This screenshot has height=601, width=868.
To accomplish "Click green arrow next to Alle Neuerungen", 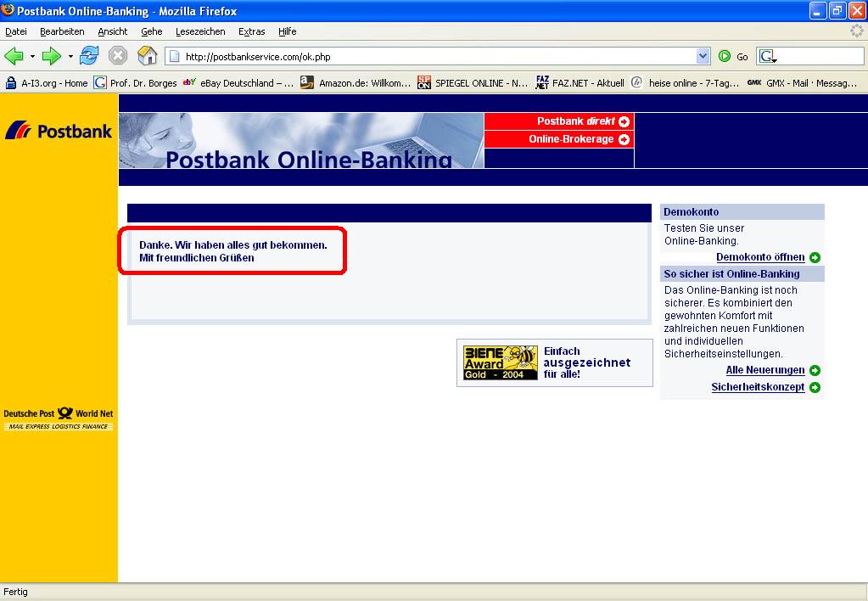I will tap(815, 371).
